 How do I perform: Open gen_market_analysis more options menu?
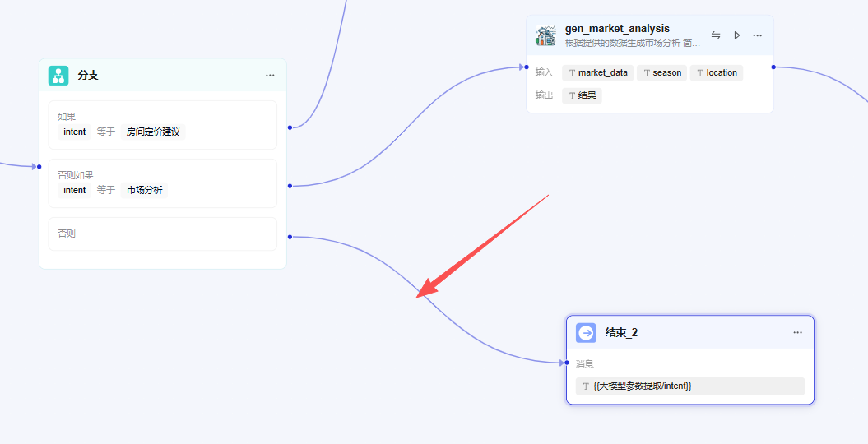pyautogui.click(x=757, y=35)
